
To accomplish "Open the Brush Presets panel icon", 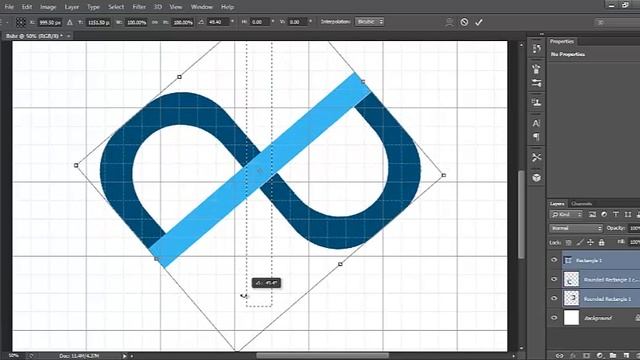I will (536, 69).
